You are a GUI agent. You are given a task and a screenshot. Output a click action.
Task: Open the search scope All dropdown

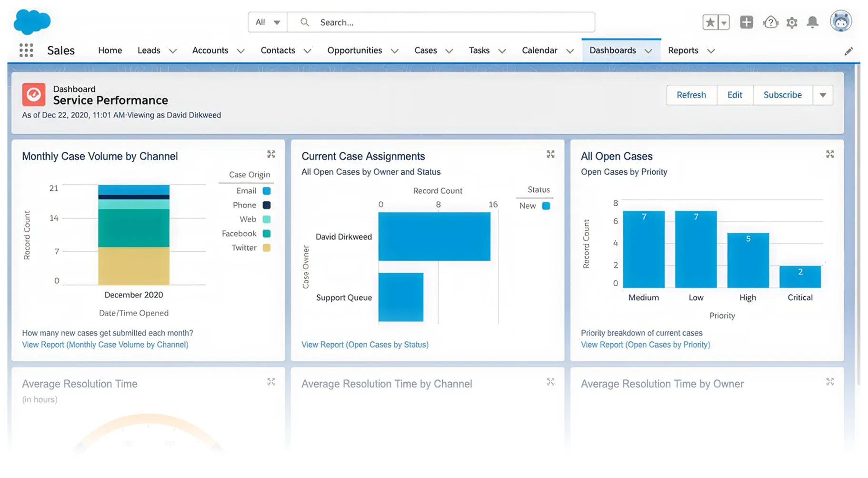click(267, 22)
